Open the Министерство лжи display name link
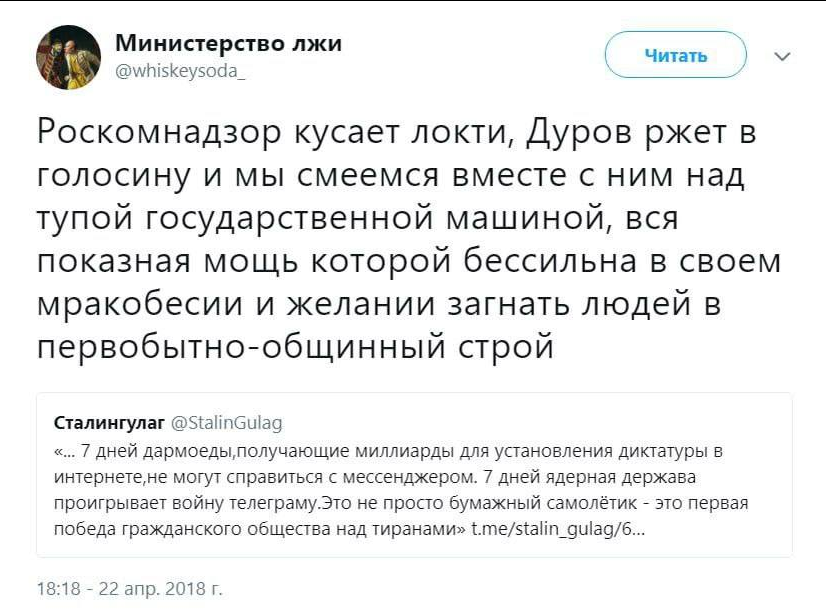 point(229,43)
